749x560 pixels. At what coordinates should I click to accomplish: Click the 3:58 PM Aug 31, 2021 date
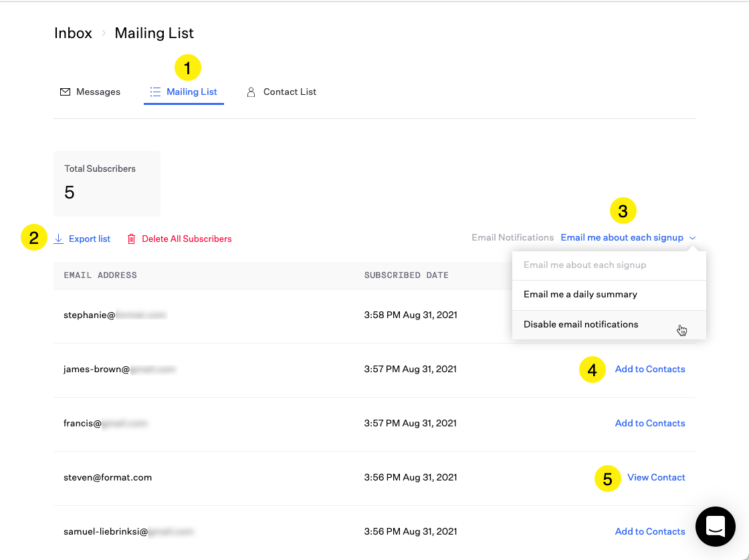coord(411,315)
